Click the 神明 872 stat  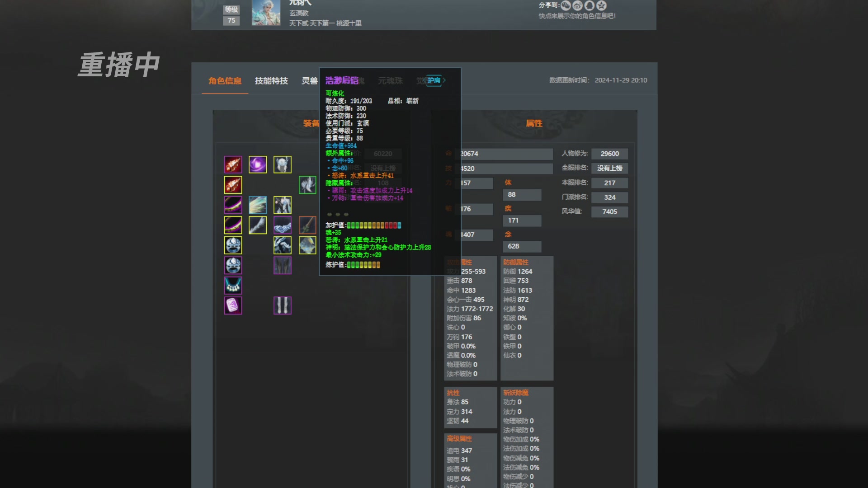click(x=516, y=300)
